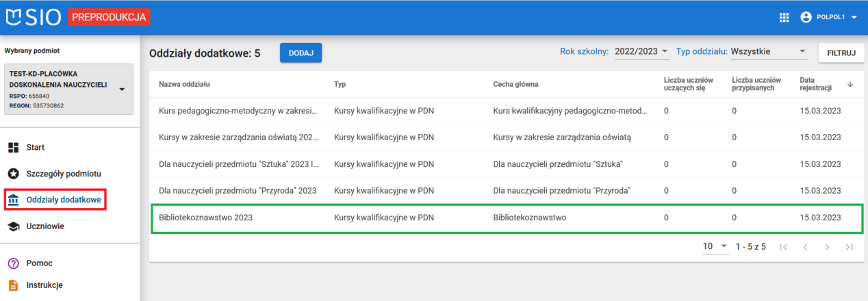Click the SIO logo icon
The width and height of the screenshot is (868, 301).
pyautogui.click(x=15, y=17)
